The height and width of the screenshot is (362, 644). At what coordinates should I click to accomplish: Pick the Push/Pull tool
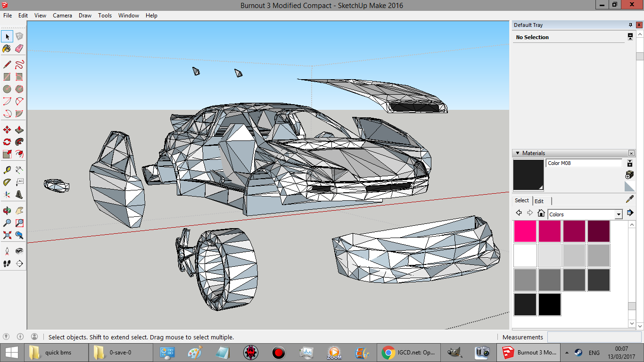pos(19,130)
